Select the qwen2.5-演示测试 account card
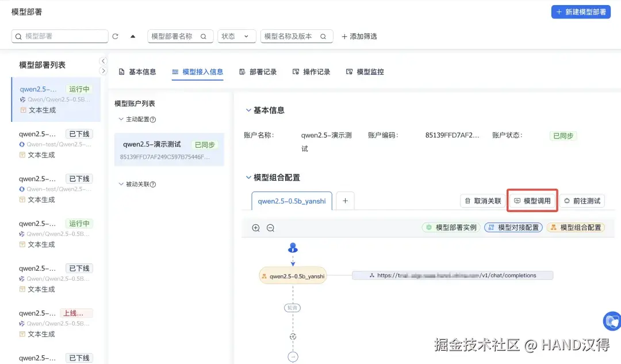621x364 pixels. pyautogui.click(x=169, y=150)
